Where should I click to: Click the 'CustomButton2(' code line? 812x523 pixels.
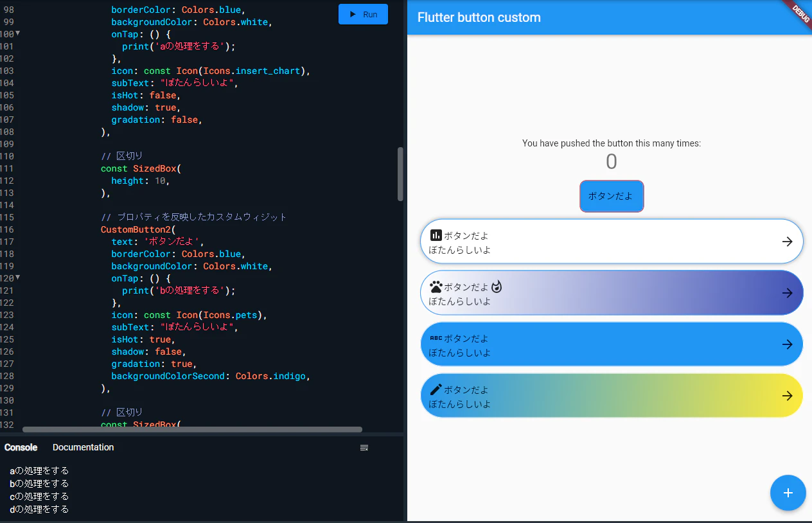pyautogui.click(x=138, y=229)
